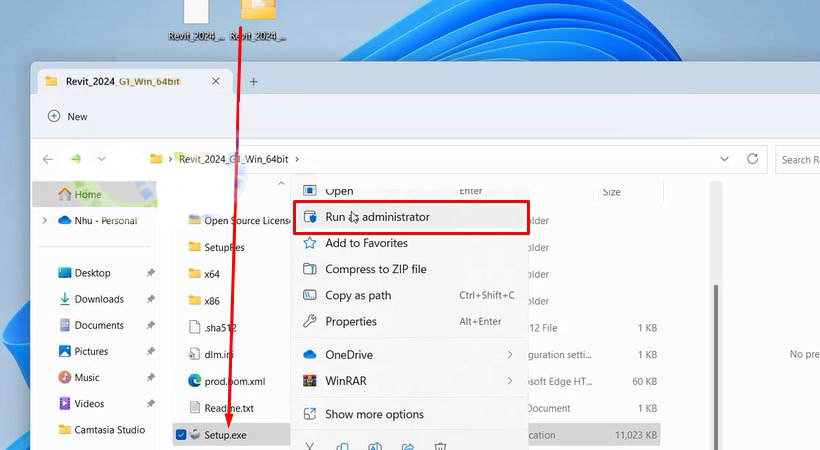Click Revit_2024_G1_Win_64bit breadcrumb in address bar
The height and width of the screenshot is (450, 820).
pos(233,159)
